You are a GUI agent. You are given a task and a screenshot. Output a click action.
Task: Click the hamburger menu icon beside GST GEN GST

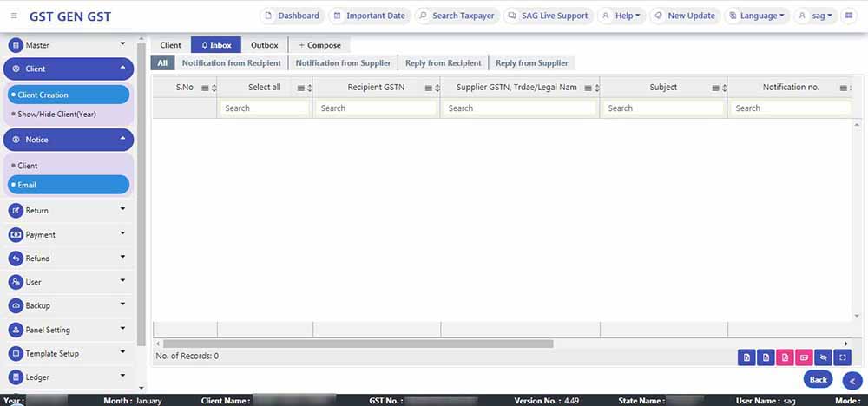pos(14,16)
